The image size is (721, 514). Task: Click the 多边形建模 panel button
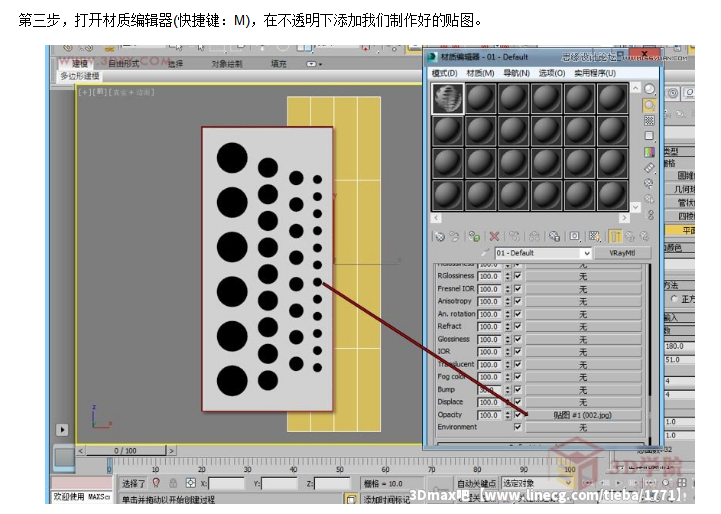(80, 76)
